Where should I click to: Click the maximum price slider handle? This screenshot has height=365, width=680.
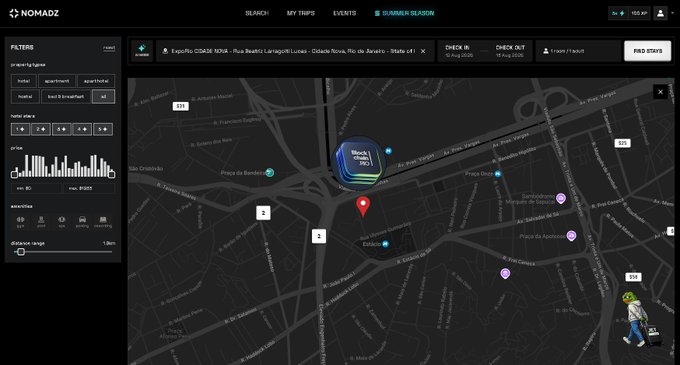point(111,174)
